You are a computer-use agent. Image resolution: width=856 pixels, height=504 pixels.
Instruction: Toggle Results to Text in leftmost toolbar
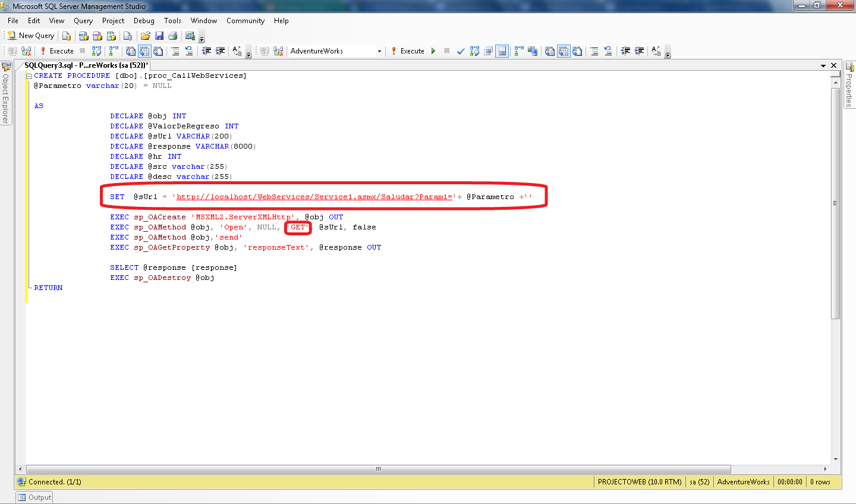point(131,51)
